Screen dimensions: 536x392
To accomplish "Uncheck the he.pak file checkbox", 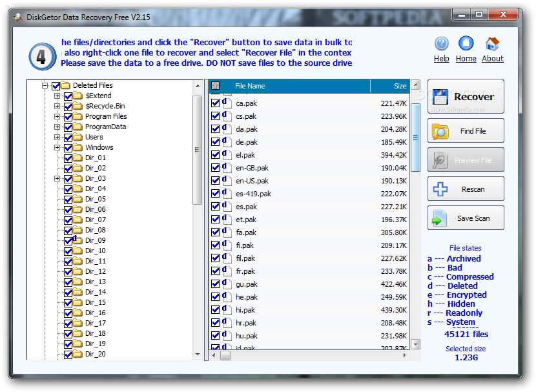I will click(215, 296).
